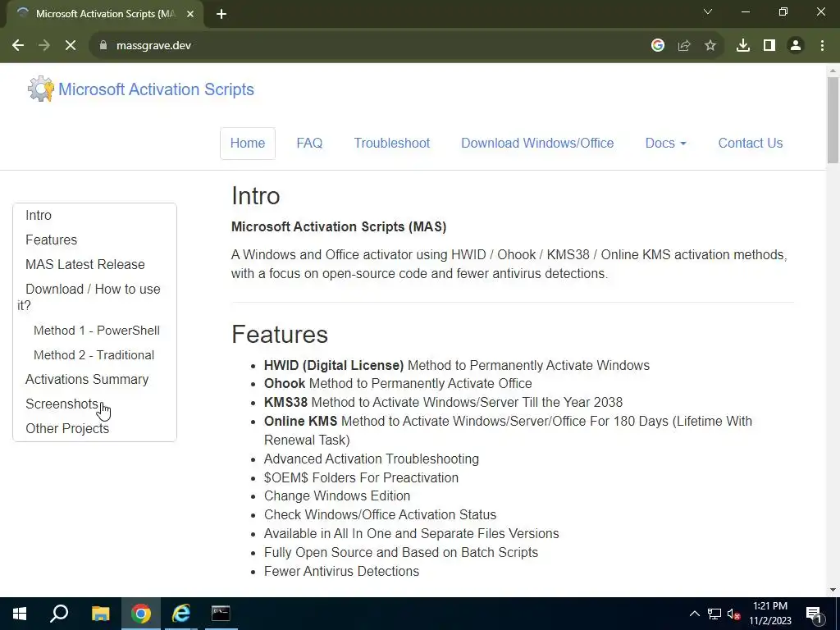
Task: Click the Microsoft Activation Scripts title link
Action: coord(156,89)
